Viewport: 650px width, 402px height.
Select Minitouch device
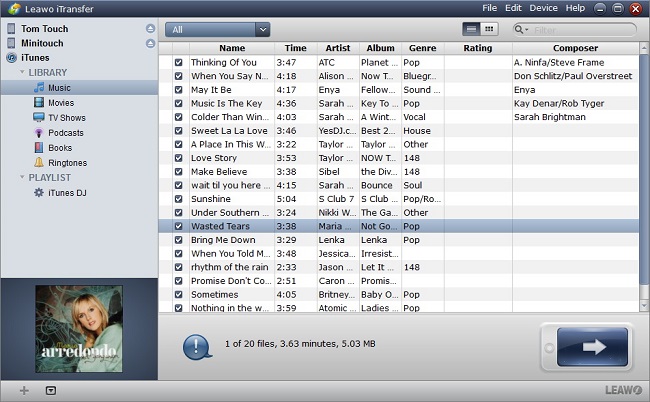pos(42,43)
